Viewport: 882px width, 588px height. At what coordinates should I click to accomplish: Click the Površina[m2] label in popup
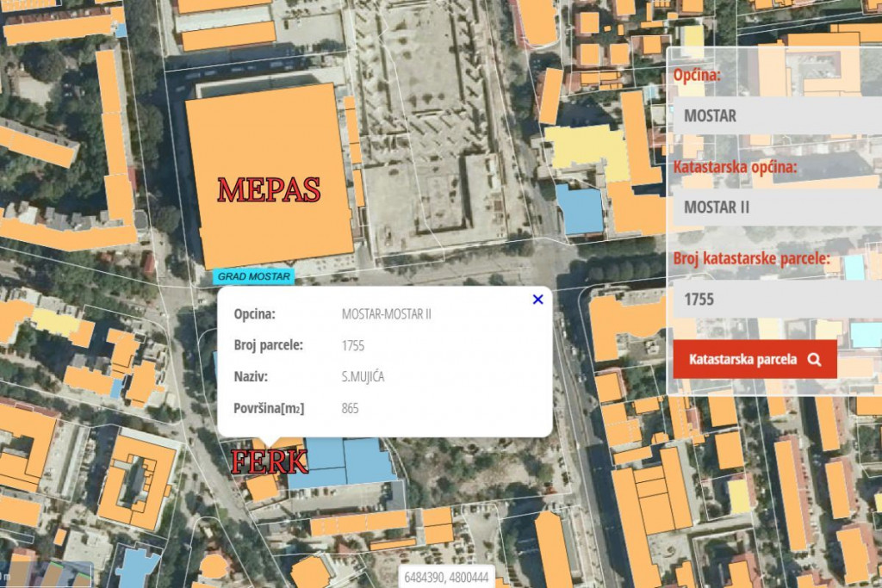point(269,408)
